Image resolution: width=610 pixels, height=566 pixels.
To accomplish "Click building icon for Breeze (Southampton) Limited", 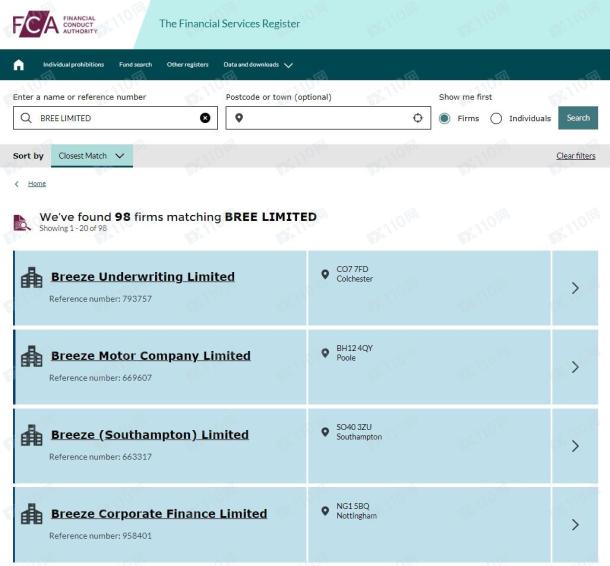I will [32, 435].
